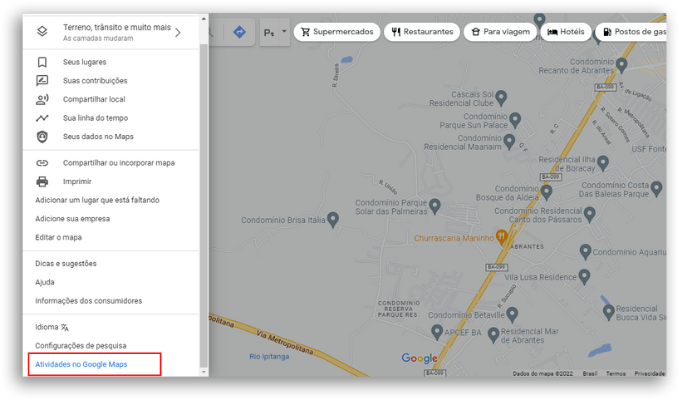
Task: Select Compartilhar ou incorporar mapa
Action: (x=119, y=163)
